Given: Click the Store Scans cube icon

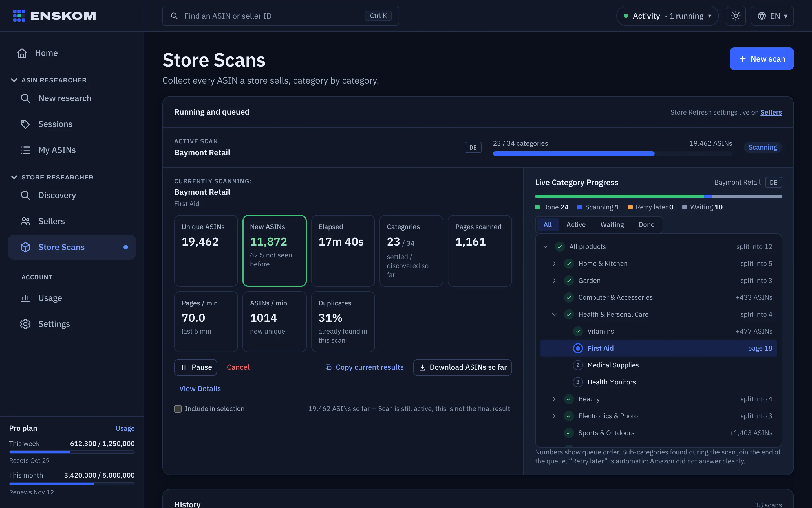Looking at the screenshot, I should click(x=25, y=247).
